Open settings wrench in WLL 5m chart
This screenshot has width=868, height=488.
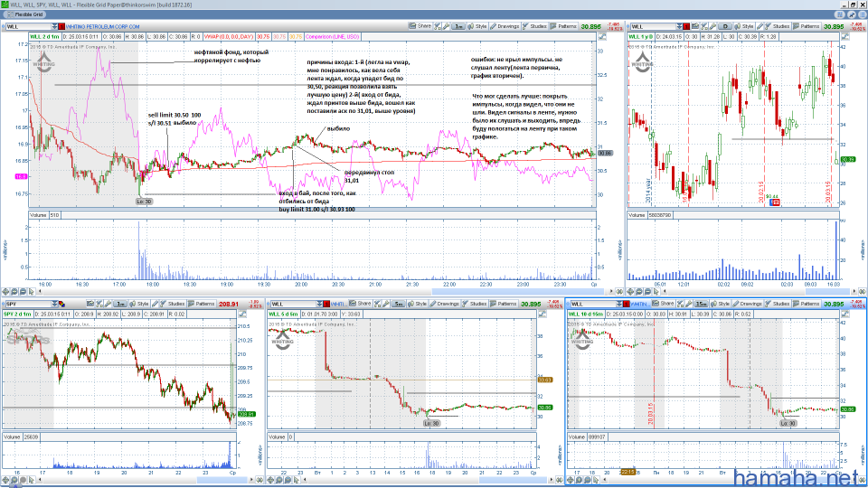tap(386, 304)
